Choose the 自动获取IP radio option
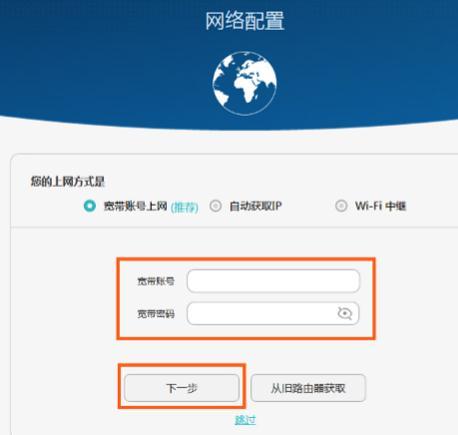458x435 pixels. [215, 206]
